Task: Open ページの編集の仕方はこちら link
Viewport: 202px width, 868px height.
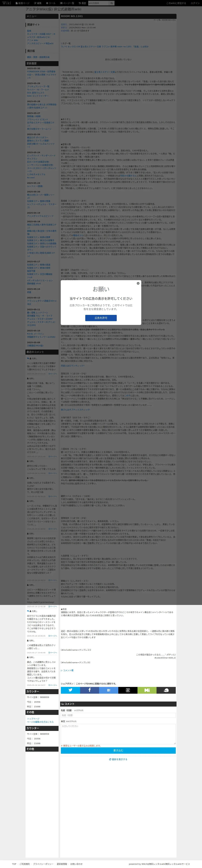Action: [x=40, y=722]
